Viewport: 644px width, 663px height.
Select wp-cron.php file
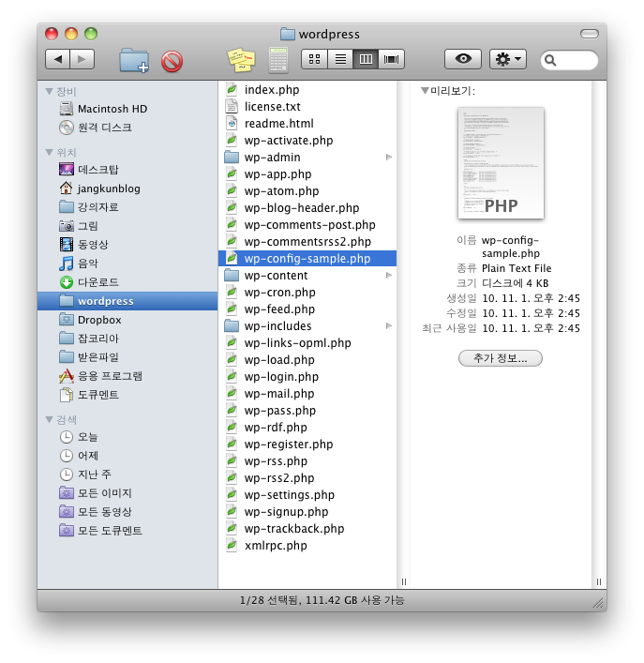point(307,293)
